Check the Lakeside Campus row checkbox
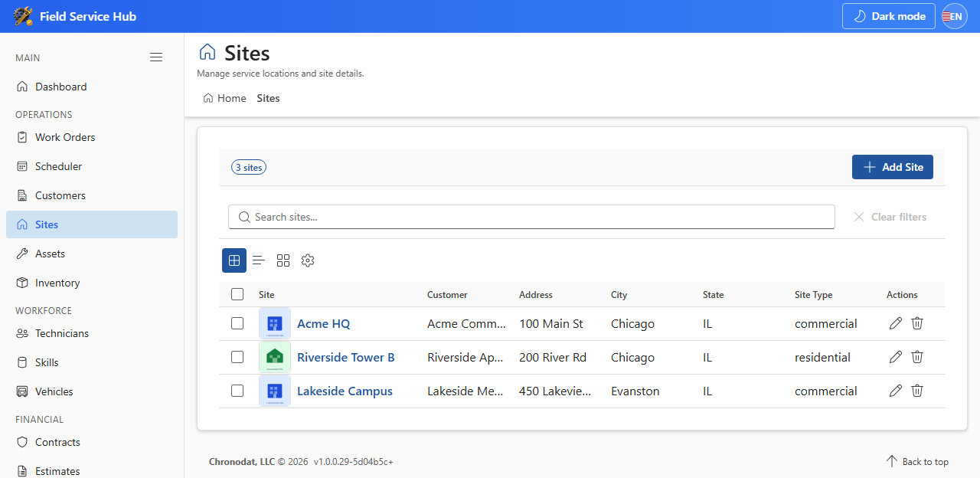Viewport: 980px width, 478px height. click(x=237, y=391)
